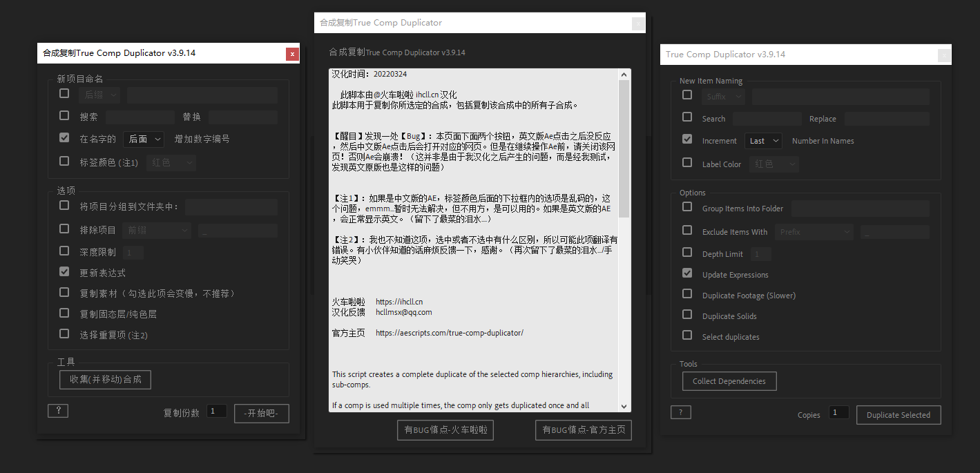Enable Exclude Items With checkbox

click(687, 230)
